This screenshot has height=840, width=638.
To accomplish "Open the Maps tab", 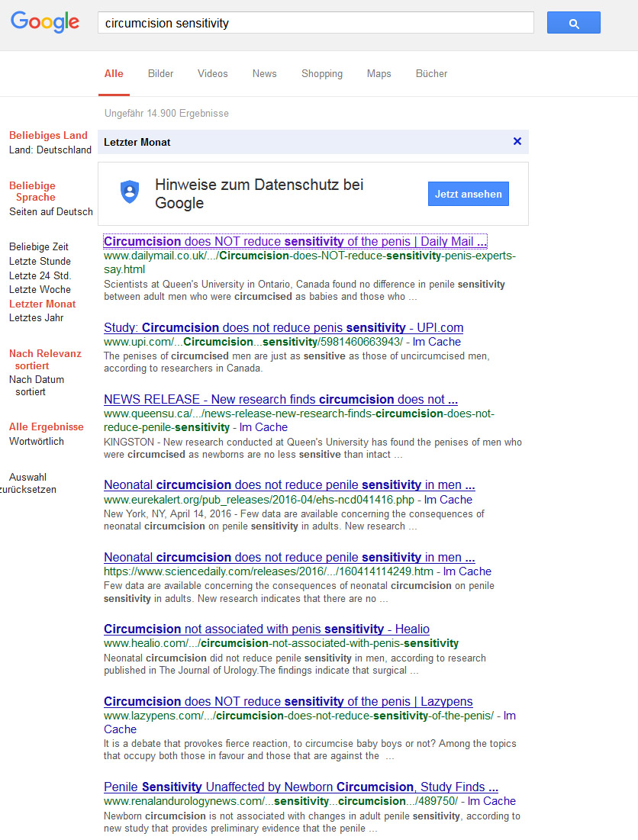I will tap(379, 74).
